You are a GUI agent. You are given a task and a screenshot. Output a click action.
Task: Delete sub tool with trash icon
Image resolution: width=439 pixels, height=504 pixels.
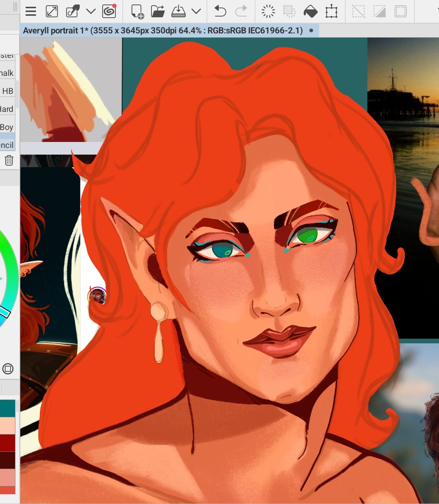pyautogui.click(x=9, y=161)
